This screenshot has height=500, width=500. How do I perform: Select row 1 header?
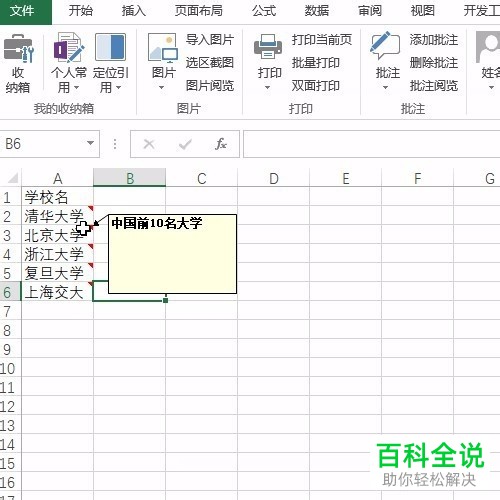coord(11,197)
